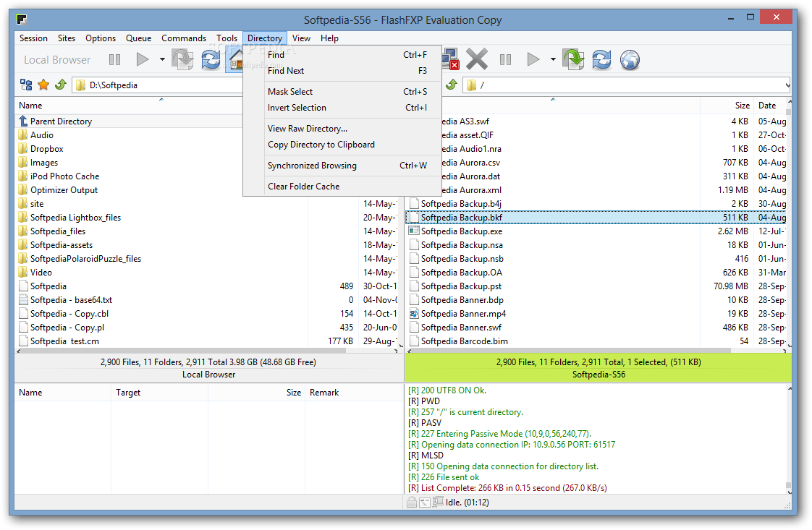Choose Copy Directory to Clipboard

[x=342, y=145]
